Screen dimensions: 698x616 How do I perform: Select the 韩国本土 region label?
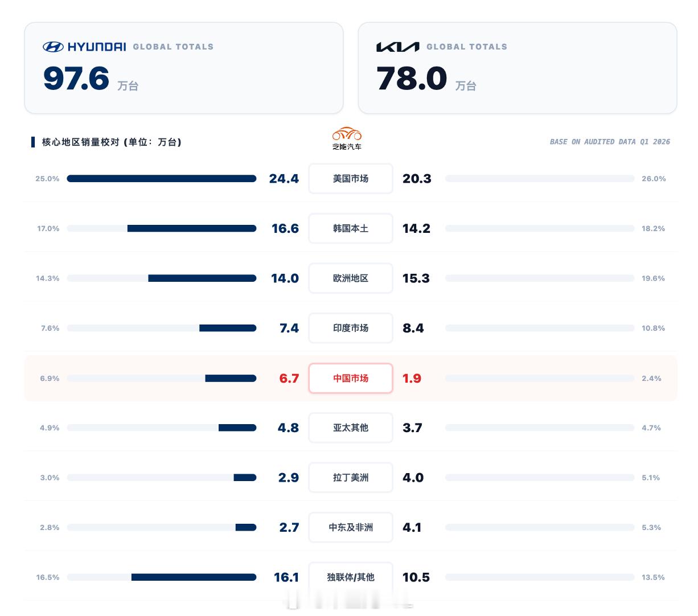[351, 228]
